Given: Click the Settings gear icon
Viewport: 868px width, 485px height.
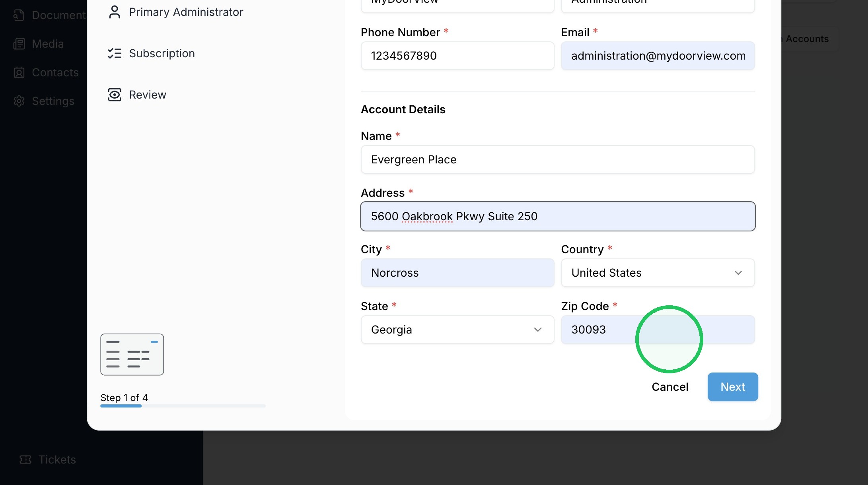Looking at the screenshot, I should [x=19, y=101].
